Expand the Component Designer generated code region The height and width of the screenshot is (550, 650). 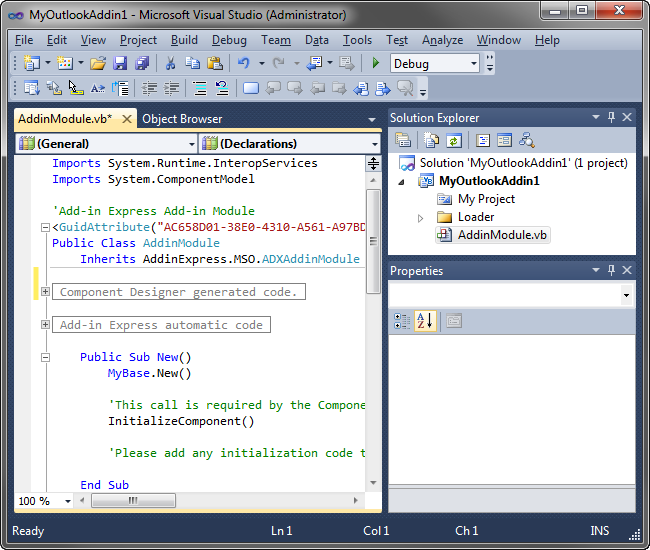46,292
